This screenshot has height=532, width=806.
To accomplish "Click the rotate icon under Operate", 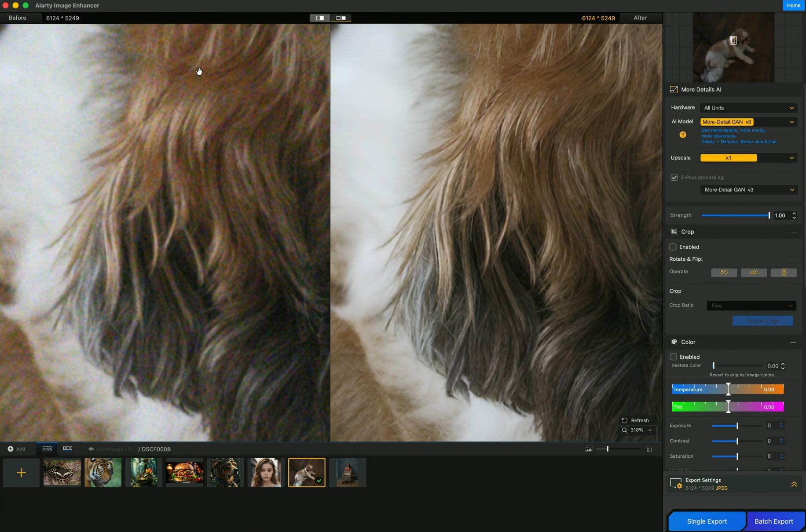I will click(724, 273).
